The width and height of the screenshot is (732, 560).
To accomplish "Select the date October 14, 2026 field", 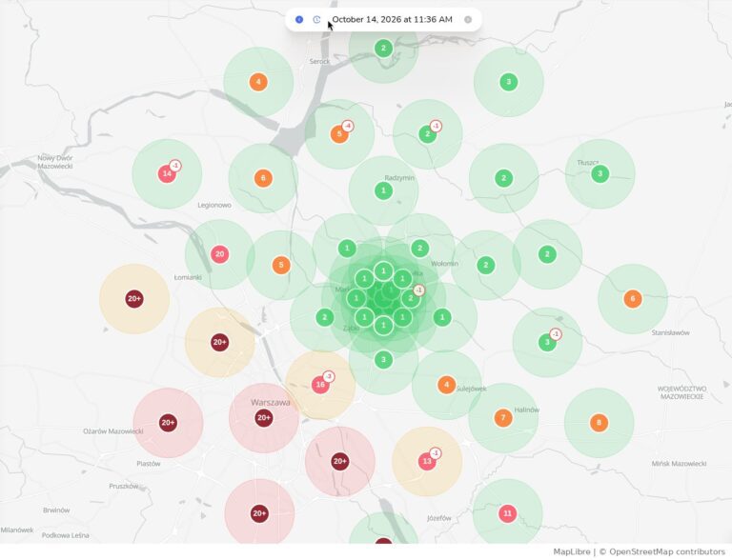I will coord(392,20).
